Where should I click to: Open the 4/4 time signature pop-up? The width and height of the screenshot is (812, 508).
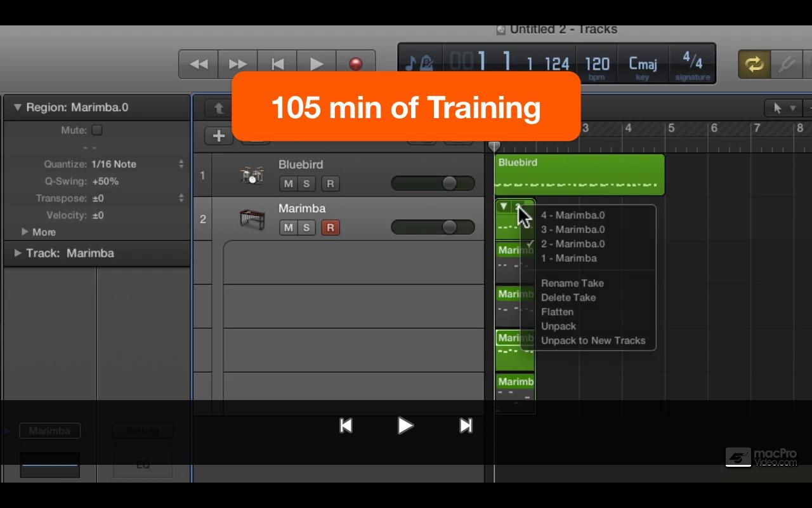[x=692, y=64]
